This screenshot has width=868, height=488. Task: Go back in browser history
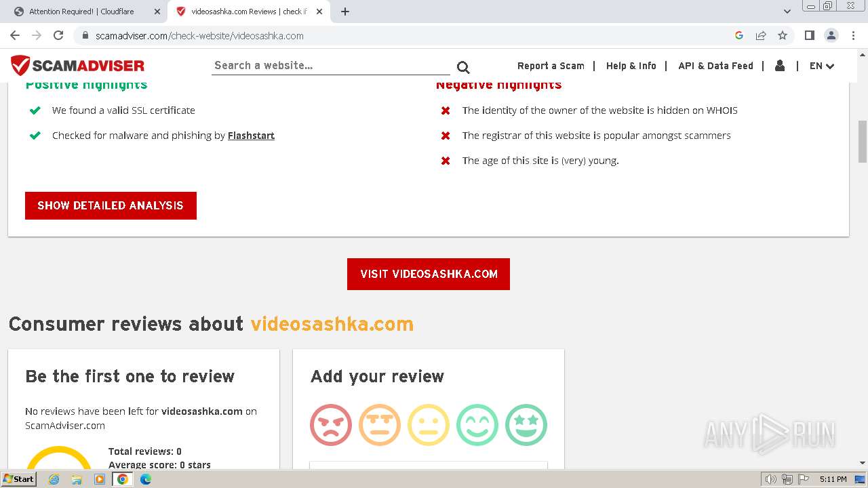pyautogui.click(x=15, y=35)
